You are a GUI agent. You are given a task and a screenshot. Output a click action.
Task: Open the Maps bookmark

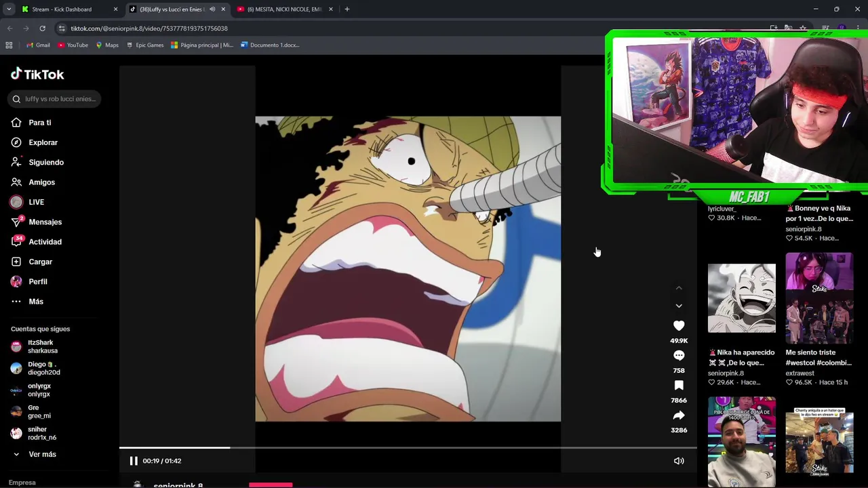point(107,45)
